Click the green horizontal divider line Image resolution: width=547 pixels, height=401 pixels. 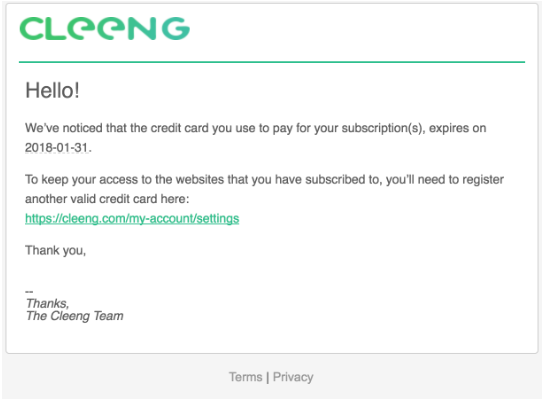(x=272, y=62)
